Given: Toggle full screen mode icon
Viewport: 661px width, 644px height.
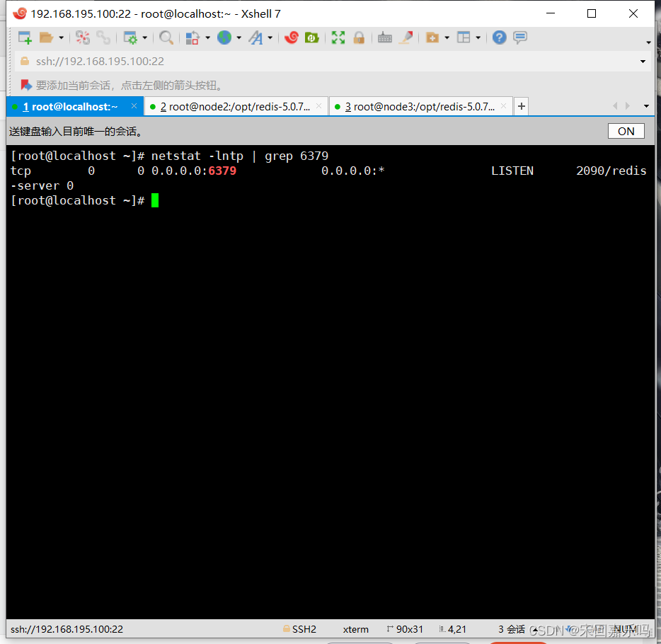Looking at the screenshot, I should click(x=338, y=38).
